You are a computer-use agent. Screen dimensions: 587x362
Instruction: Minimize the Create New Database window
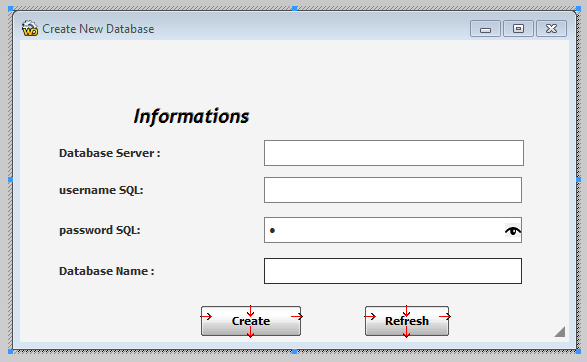485,29
